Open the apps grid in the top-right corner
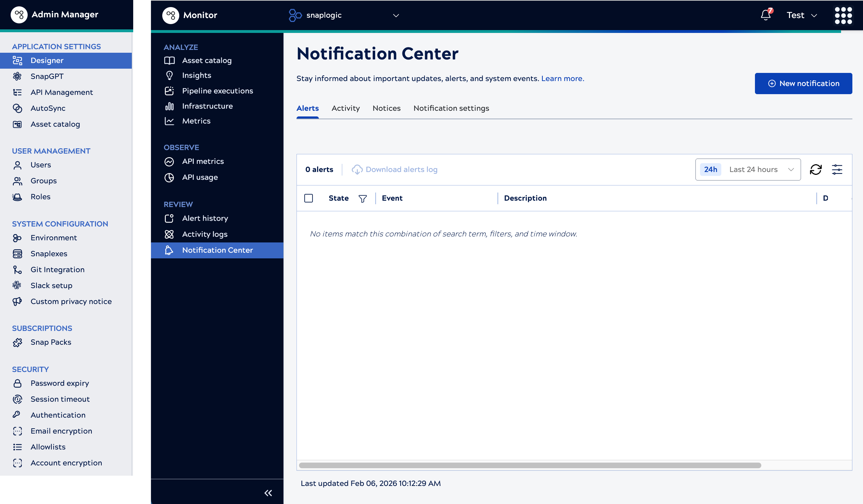The image size is (863, 504). pos(844,15)
